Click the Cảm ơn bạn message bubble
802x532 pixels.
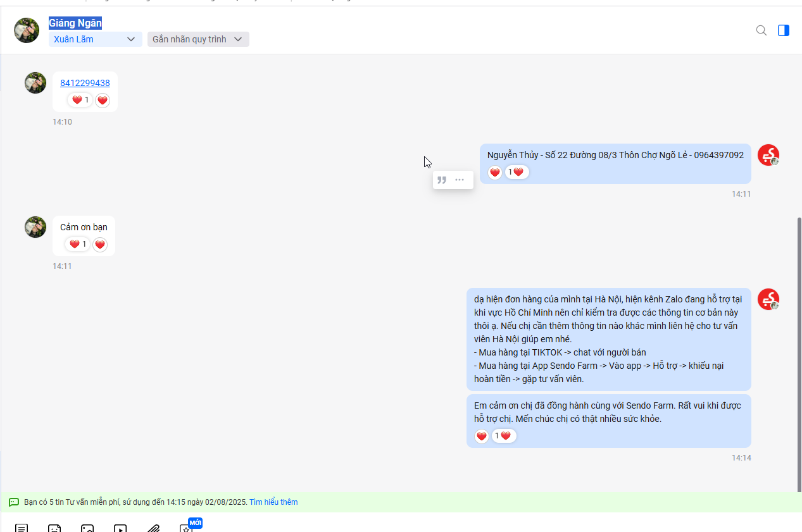click(x=84, y=235)
